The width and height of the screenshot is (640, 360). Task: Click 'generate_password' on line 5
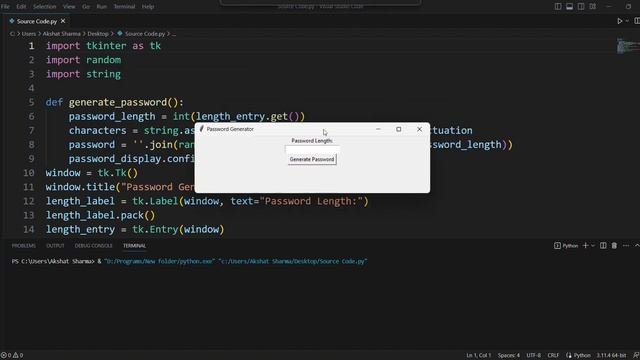pyautogui.click(x=118, y=102)
